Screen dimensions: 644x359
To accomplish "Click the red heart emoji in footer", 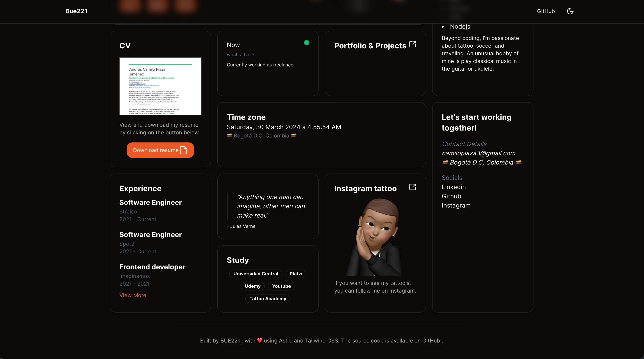I will 259,341.
